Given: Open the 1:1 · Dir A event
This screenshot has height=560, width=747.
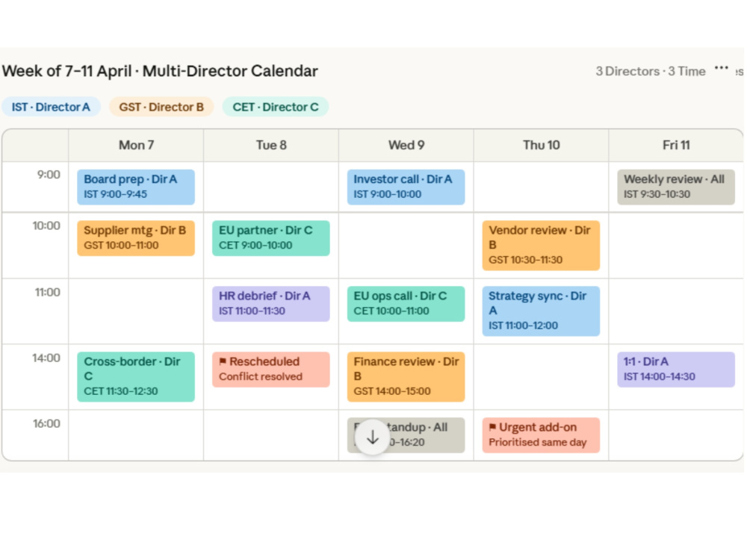Looking at the screenshot, I should point(676,369).
